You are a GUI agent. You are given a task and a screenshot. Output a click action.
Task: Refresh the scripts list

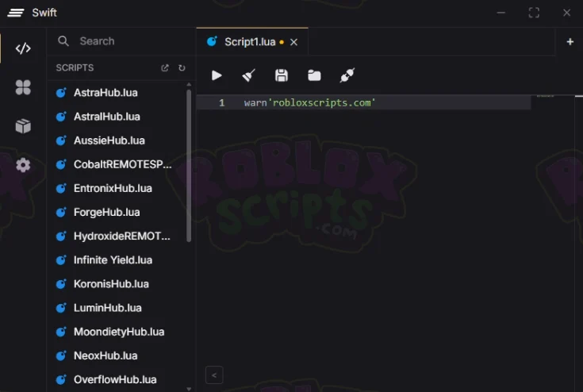182,67
